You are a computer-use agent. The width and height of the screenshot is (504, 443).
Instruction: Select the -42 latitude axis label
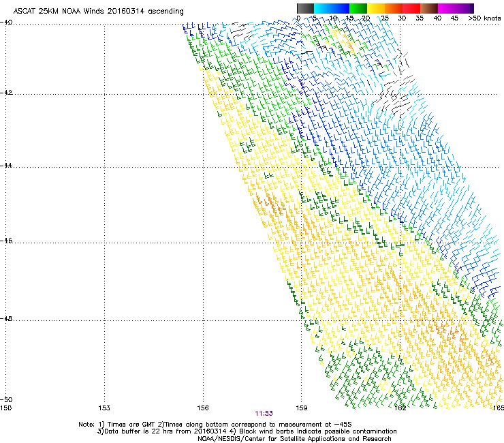pyautogui.click(x=6, y=93)
